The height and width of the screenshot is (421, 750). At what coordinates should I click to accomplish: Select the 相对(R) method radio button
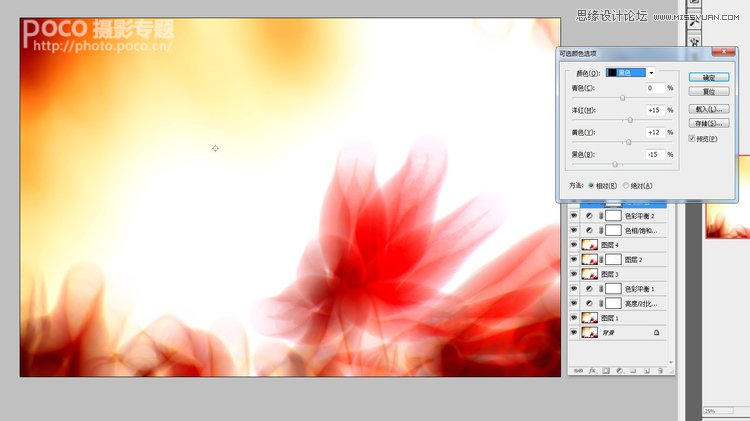[591, 185]
